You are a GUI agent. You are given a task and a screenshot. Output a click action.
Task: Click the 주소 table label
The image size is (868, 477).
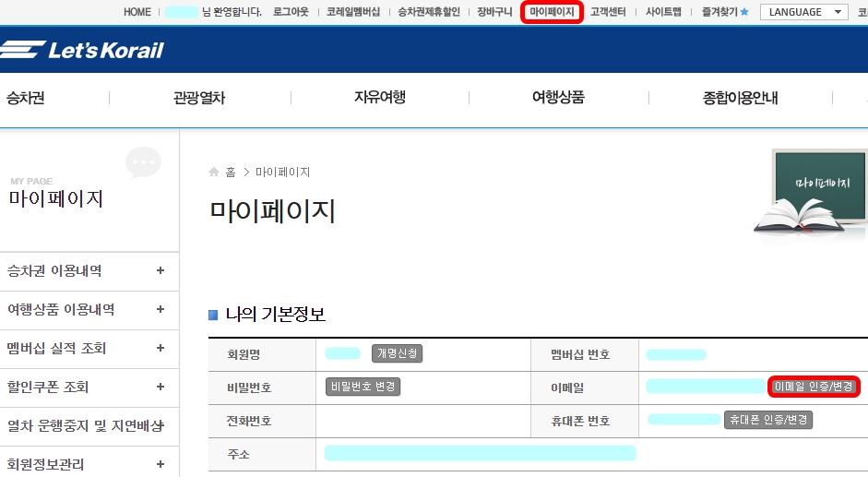(238, 454)
